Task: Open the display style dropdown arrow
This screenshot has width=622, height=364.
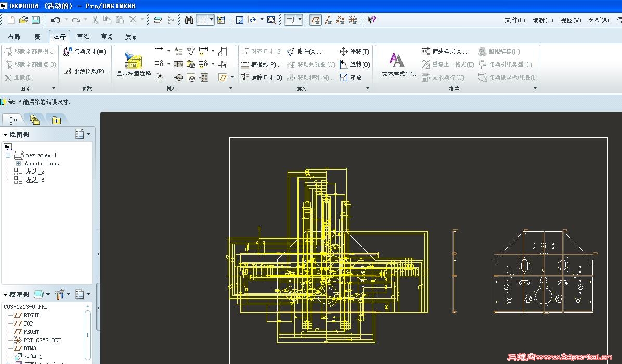Action: pyautogui.click(x=300, y=19)
